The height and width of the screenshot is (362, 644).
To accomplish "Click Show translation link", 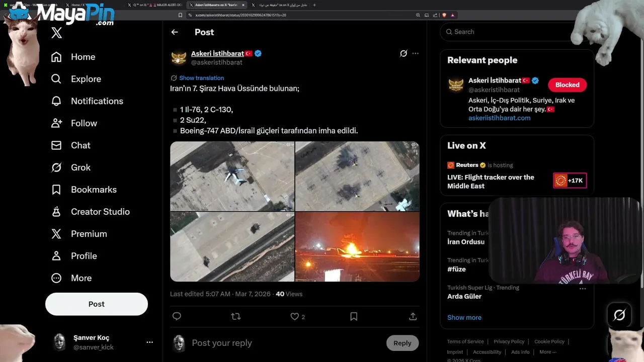I will pyautogui.click(x=201, y=78).
